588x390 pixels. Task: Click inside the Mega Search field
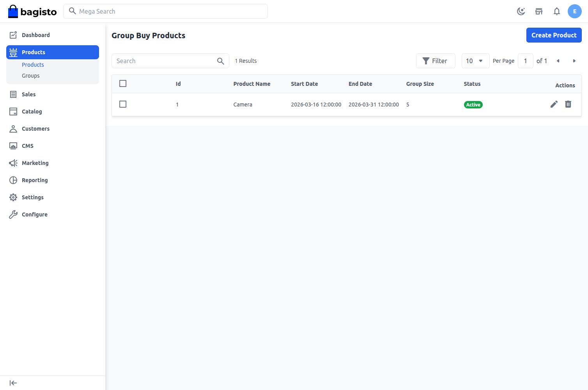click(165, 11)
